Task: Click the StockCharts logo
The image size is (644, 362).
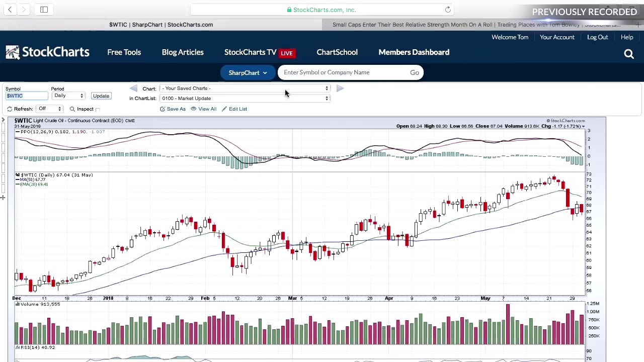Action: point(48,52)
